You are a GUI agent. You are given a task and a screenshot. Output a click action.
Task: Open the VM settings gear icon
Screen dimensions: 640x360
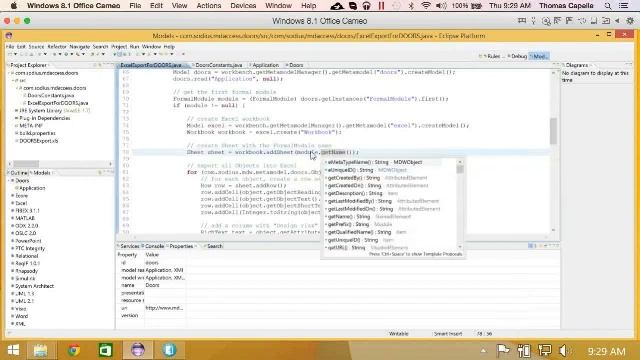(630, 21)
